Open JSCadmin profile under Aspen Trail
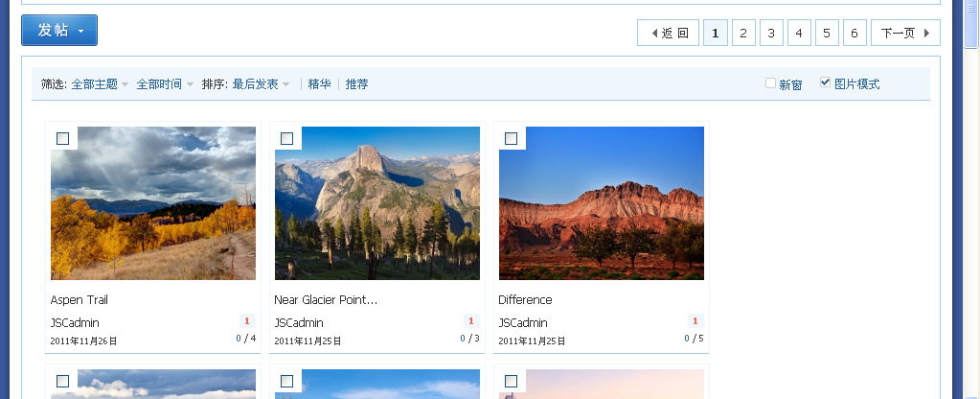980x399 pixels. tap(75, 322)
